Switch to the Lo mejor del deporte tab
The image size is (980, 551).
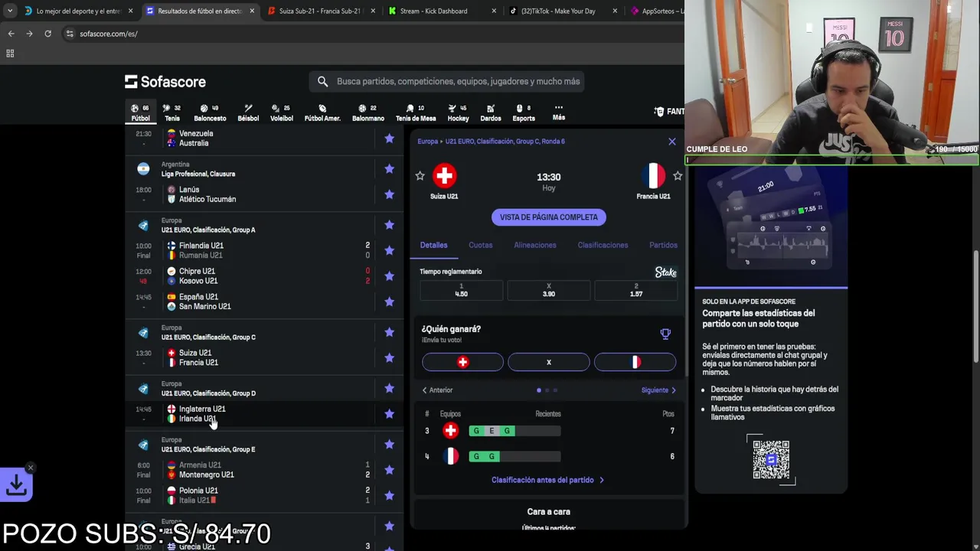click(x=79, y=11)
